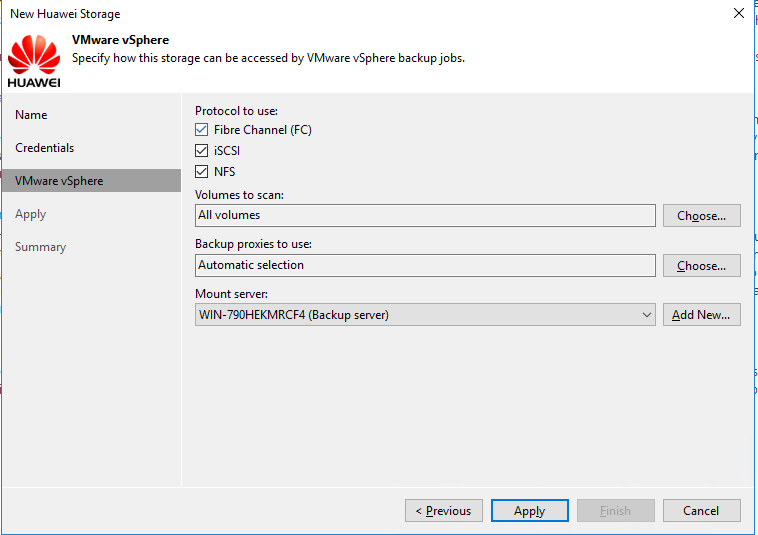Viewport: 758px width, 535px height.
Task: Jump to the Apply step in sidebar
Action: tap(30, 214)
